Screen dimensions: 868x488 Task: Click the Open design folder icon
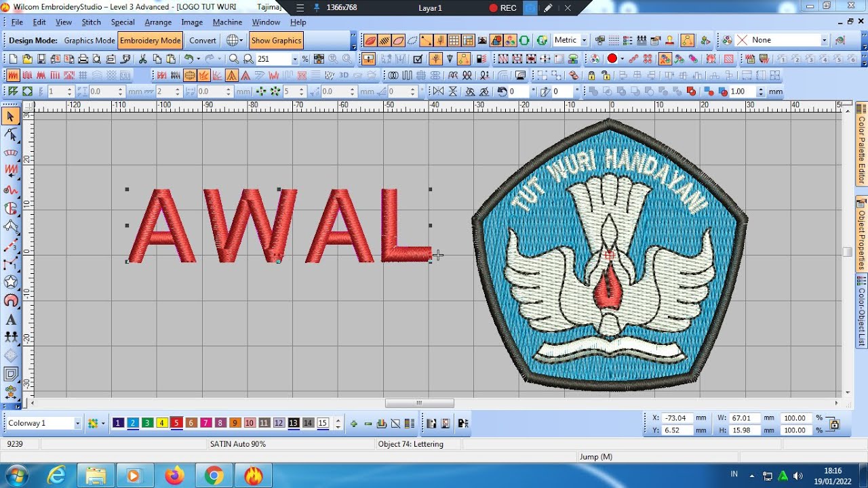pyautogui.click(x=27, y=59)
